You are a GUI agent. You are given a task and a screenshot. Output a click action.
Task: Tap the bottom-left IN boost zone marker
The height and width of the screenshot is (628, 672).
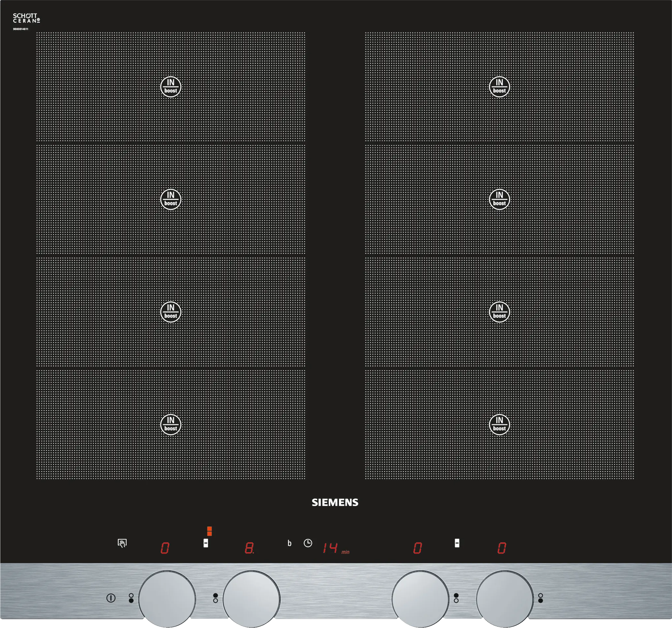[x=171, y=425]
